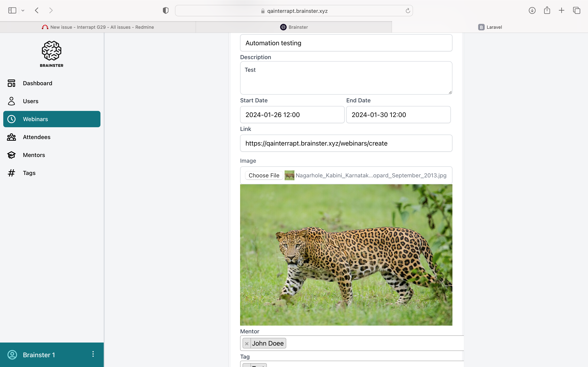Open the Attendees page
Viewport: 588px width, 367px height.
pos(37,137)
